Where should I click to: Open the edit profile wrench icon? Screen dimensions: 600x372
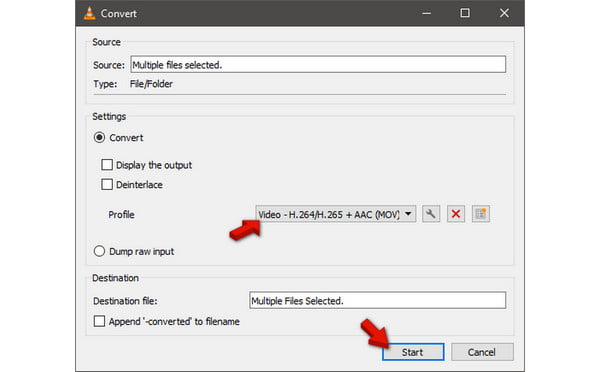coord(431,214)
